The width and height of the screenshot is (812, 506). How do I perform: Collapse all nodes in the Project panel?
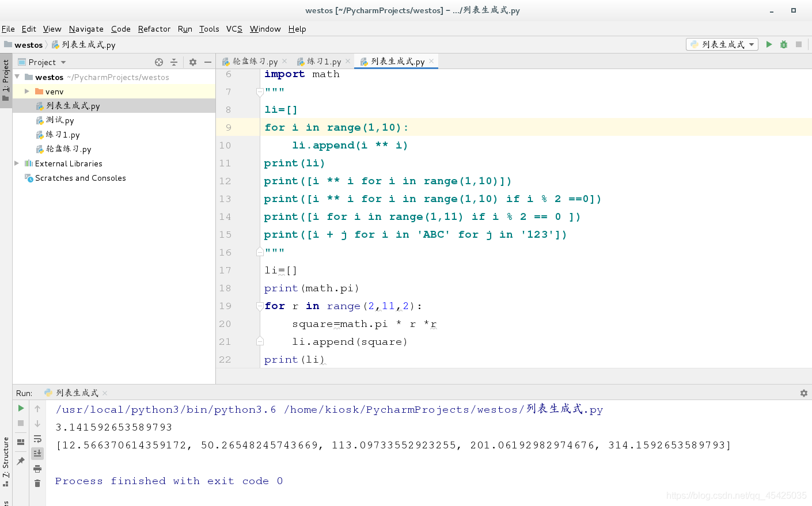tap(174, 62)
